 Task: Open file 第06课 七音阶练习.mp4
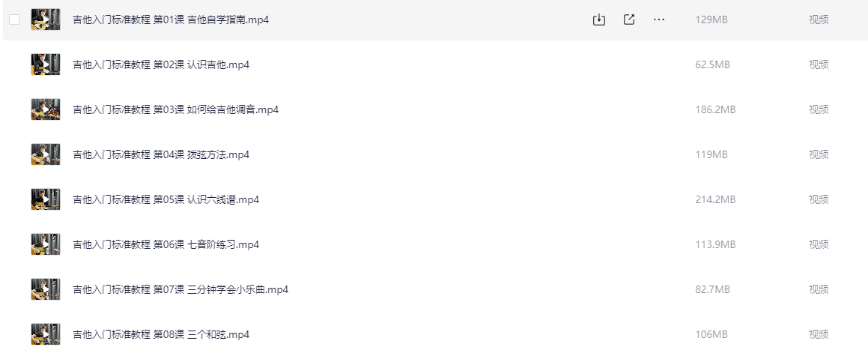pyautogui.click(x=166, y=244)
